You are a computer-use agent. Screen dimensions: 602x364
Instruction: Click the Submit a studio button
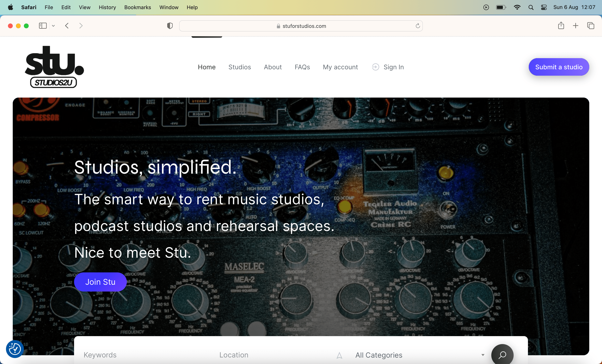[x=559, y=67]
